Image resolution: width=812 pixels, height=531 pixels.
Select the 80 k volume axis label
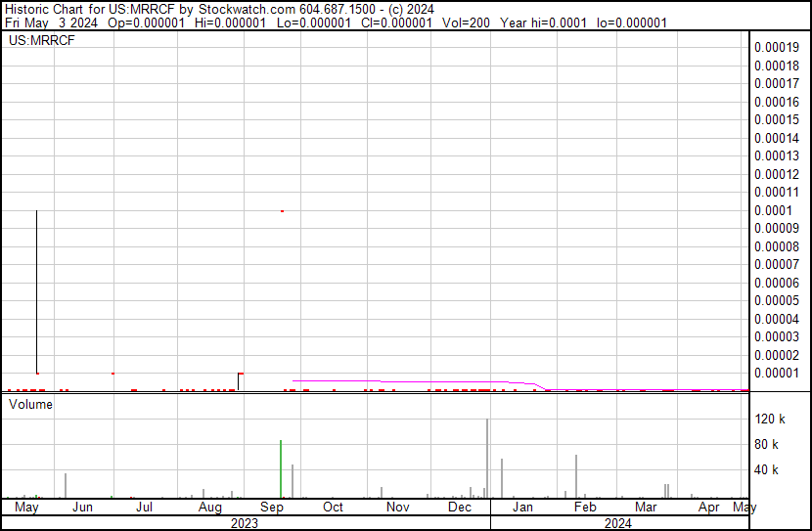click(x=766, y=444)
